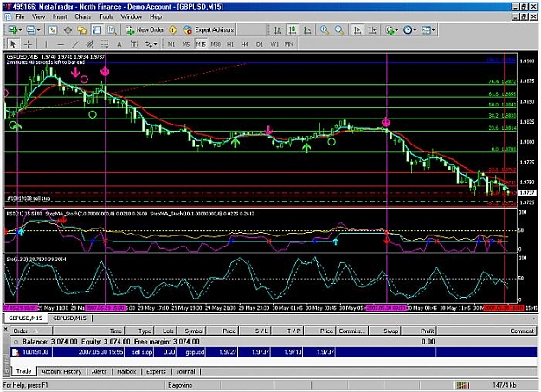The width and height of the screenshot is (541, 392).
Task: Select the Vertical Line drawing tool
Action: 46,44
